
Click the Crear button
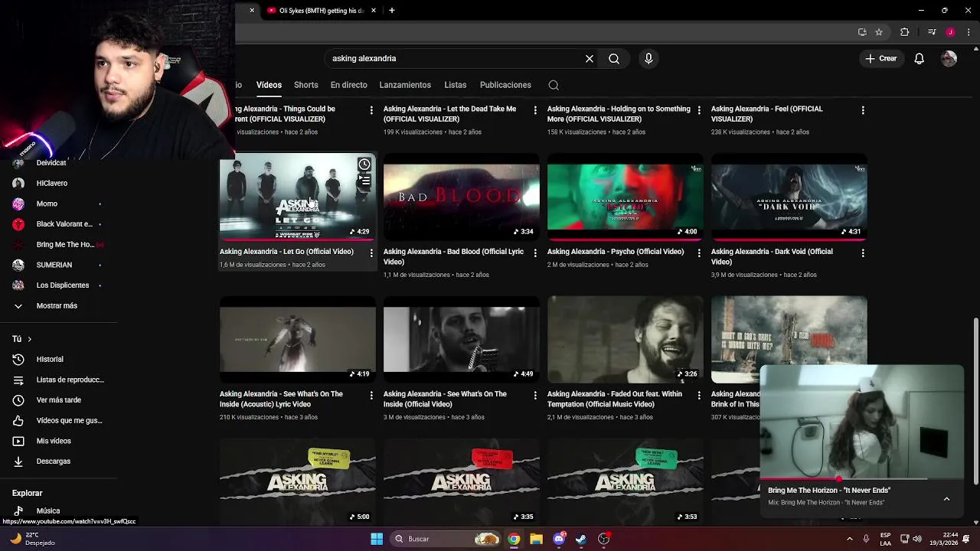pos(880,58)
